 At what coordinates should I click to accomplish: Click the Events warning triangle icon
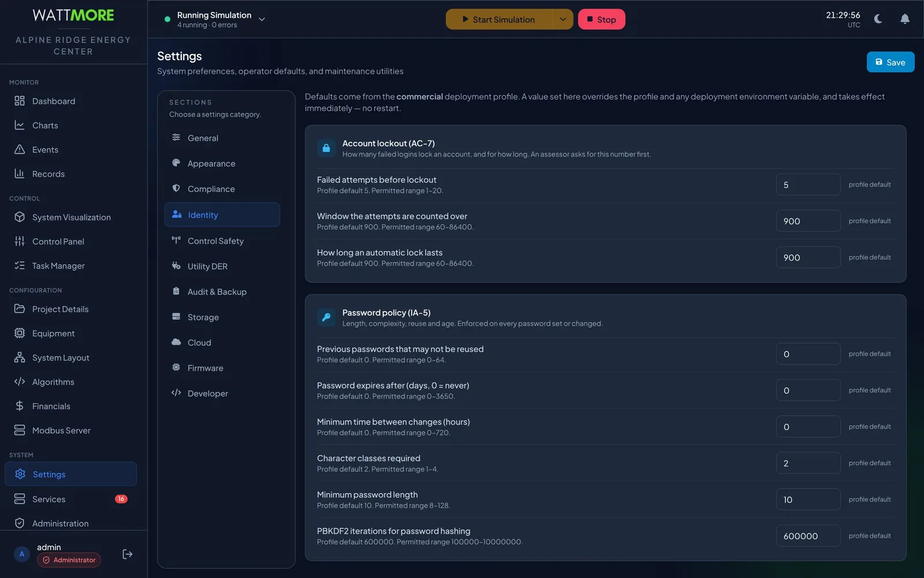pyautogui.click(x=20, y=150)
